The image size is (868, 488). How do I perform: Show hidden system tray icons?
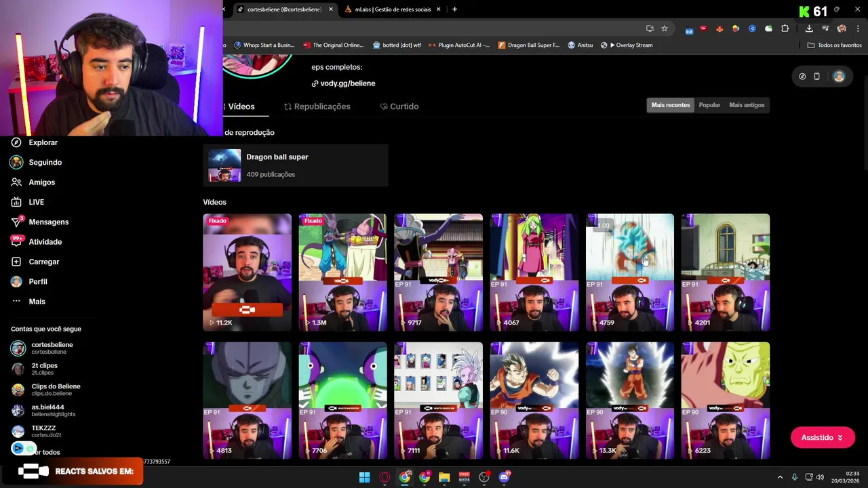click(x=780, y=477)
